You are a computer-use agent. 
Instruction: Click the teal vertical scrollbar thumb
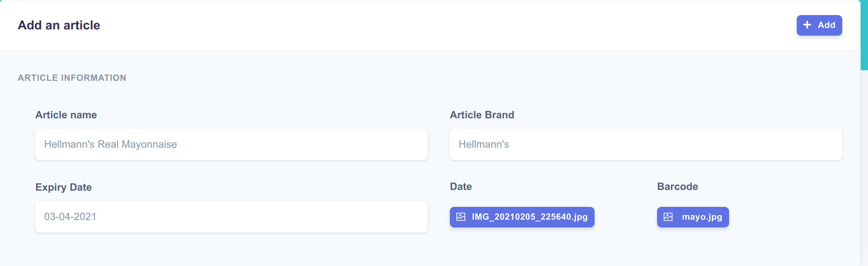tap(864, 35)
